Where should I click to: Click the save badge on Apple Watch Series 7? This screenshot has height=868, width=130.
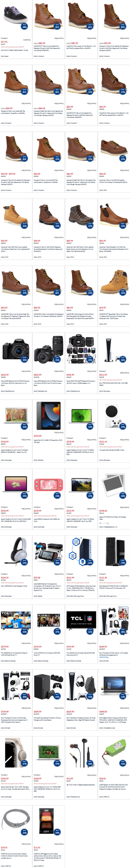point(24,764)
